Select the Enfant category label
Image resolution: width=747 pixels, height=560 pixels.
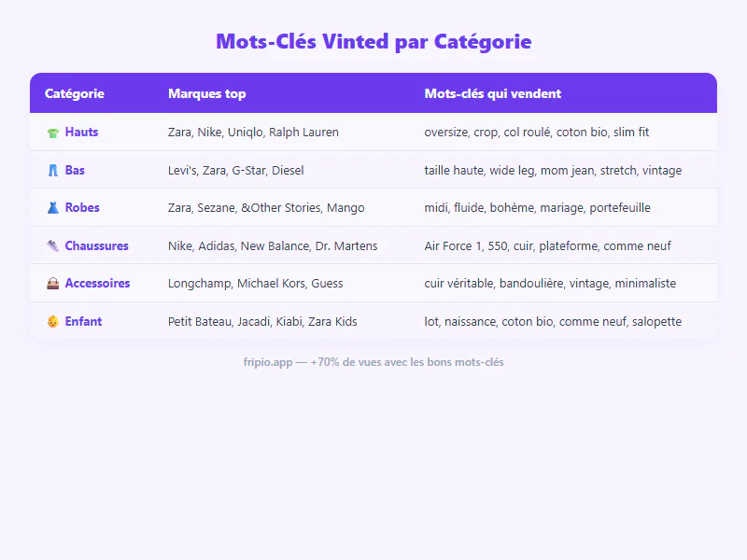tap(83, 321)
